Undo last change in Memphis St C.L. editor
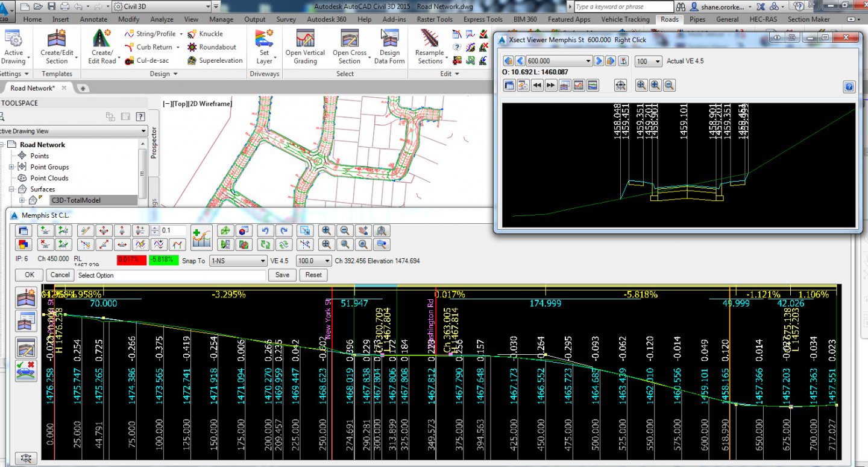Screen dimensions: 868x467 264,230
